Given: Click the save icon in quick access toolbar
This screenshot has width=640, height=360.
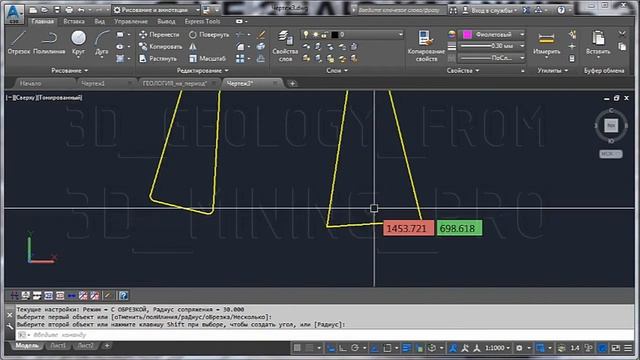Looking at the screenshot, I should pos(57,10).
